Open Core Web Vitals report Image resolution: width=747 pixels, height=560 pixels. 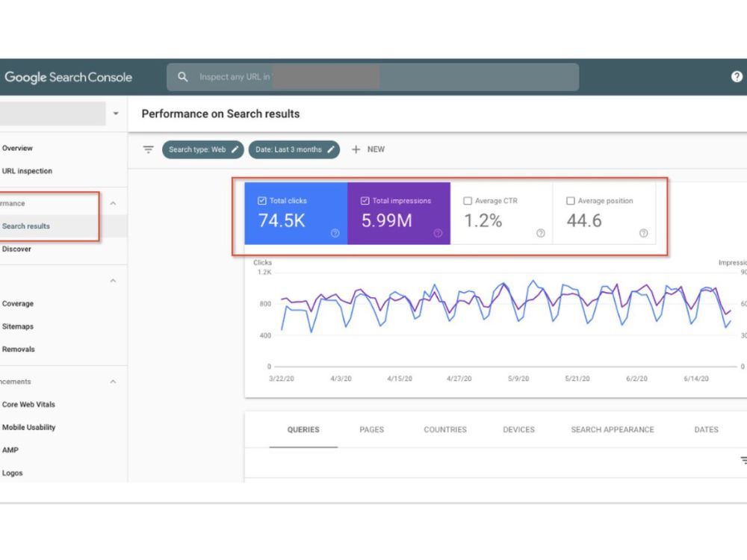click(28, 404)
